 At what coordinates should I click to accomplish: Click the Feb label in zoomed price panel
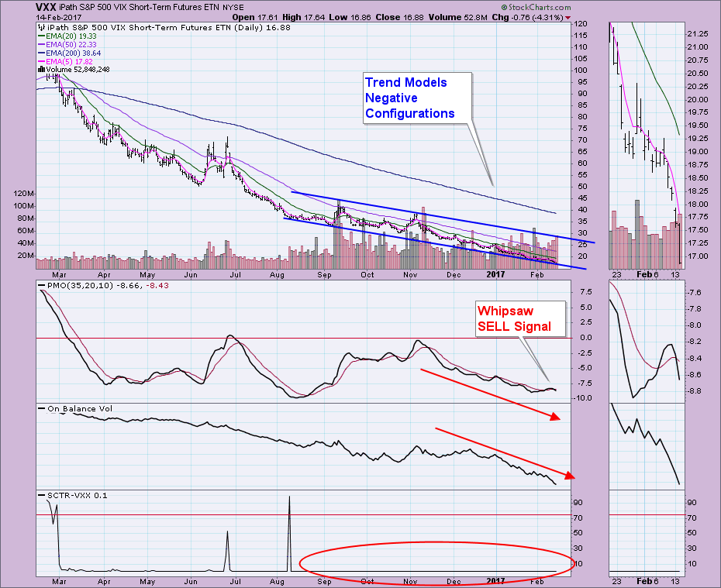coord(644,274)
